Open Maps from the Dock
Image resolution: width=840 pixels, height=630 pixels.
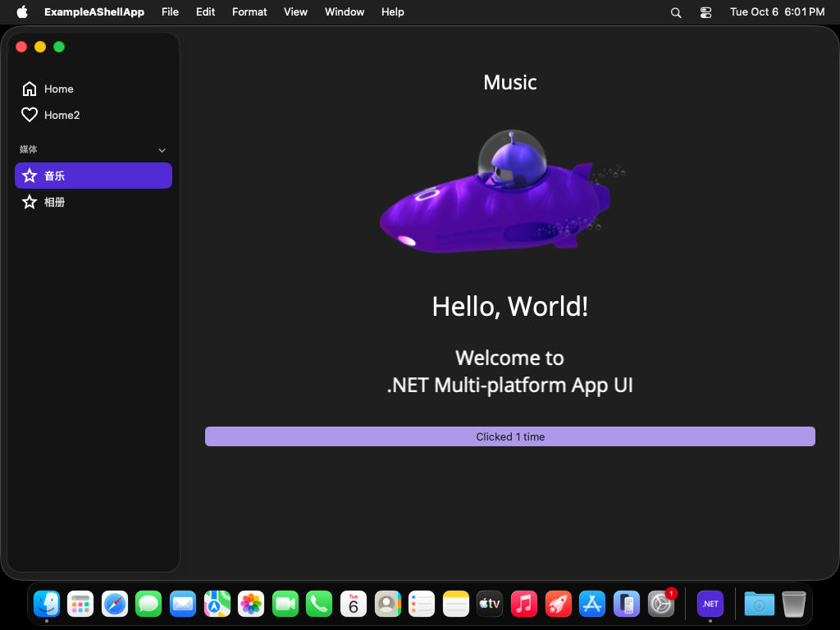click(x=217, y=604)
